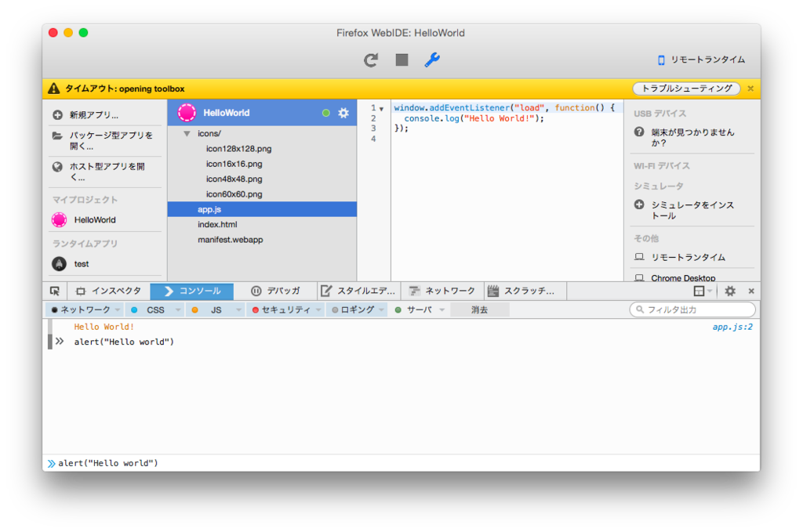Click the green status dot on HelloWorld
This screenshot has height=532, width=803.
pyautogui.click(x=325, y=113)
